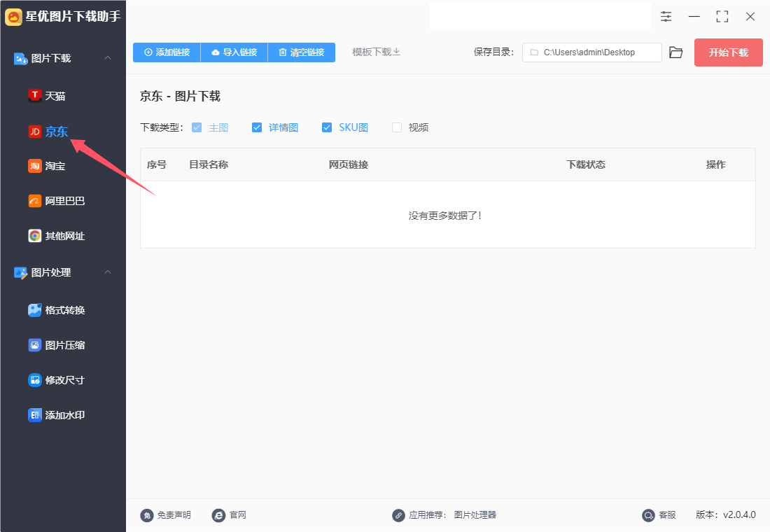
Task: Click the 淘宝 orange icon in the sidebar
Action: click(x=34, y=166)
